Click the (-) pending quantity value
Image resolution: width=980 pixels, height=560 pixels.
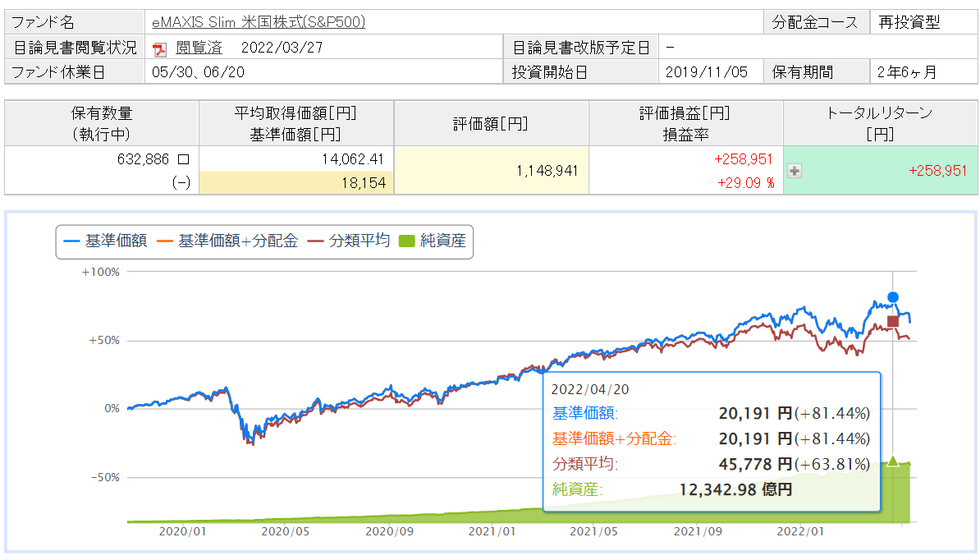[181, 183]
